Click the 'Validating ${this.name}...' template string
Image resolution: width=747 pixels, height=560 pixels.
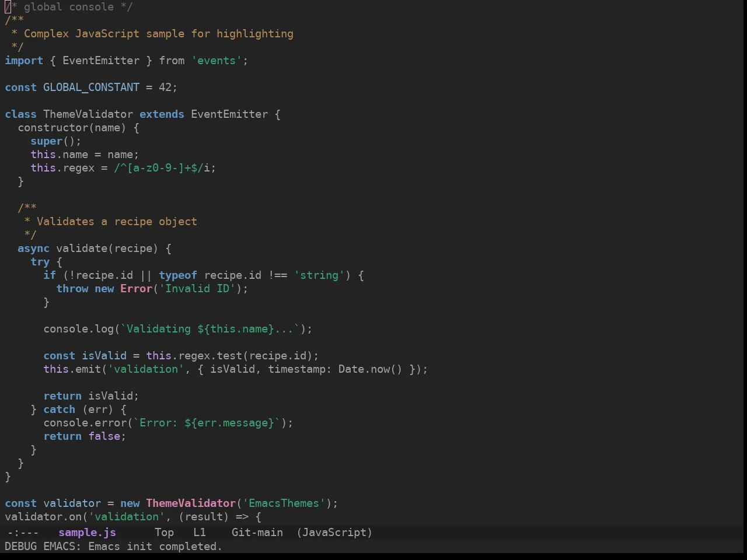click(x=210, y=329)
